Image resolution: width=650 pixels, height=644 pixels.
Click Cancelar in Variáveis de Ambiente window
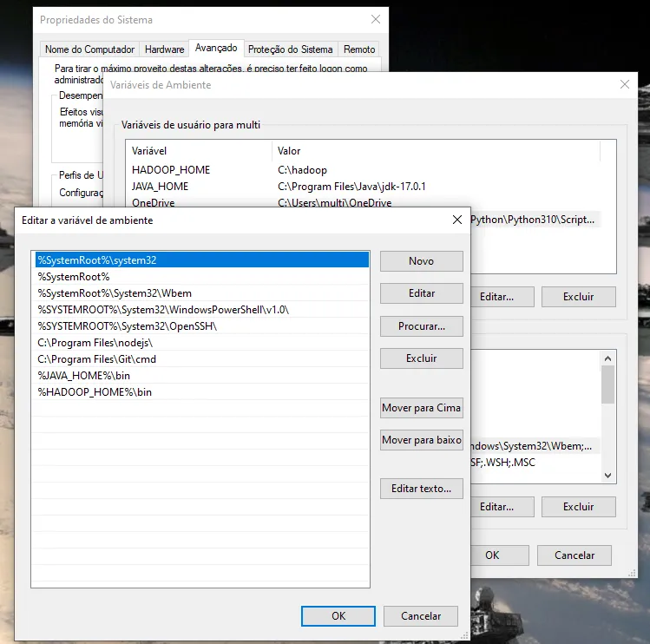click(574, 555)
